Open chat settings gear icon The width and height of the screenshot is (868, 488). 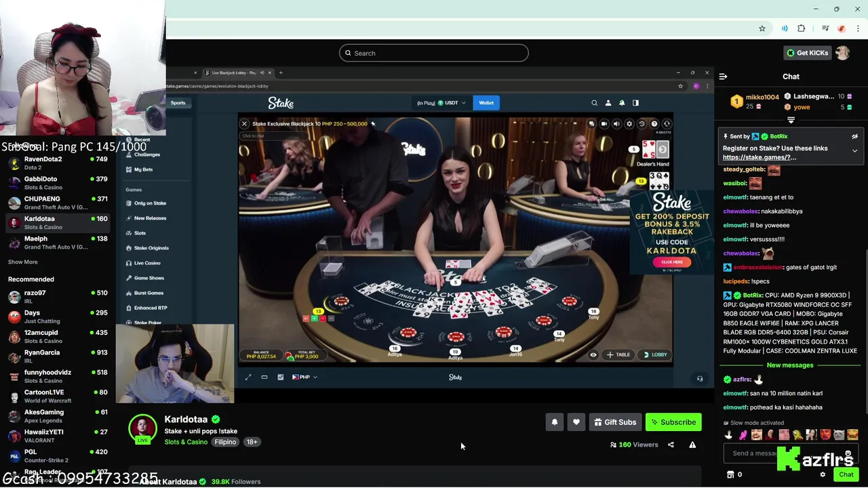(823, 474)
